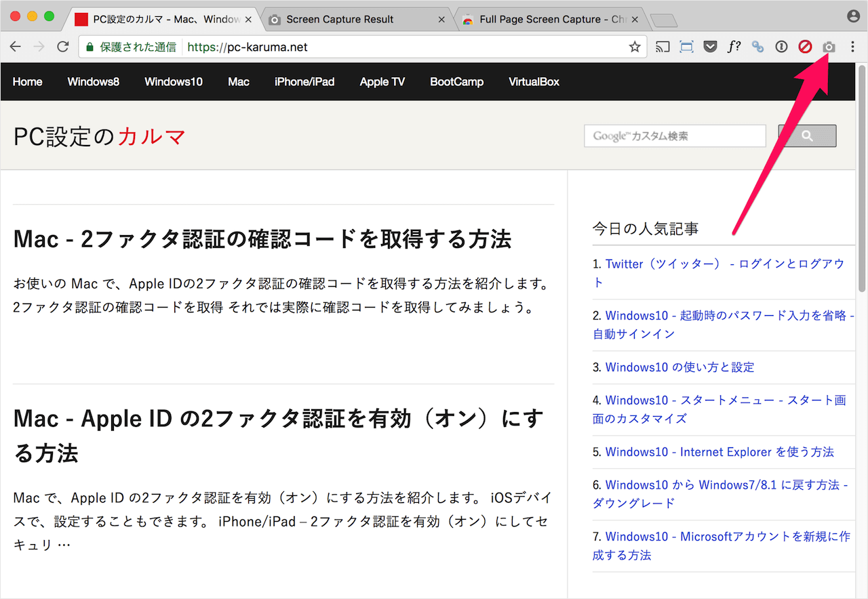Open the Windows8 navigation item
The image size is (868, 599).
click(x=94, y=82)
